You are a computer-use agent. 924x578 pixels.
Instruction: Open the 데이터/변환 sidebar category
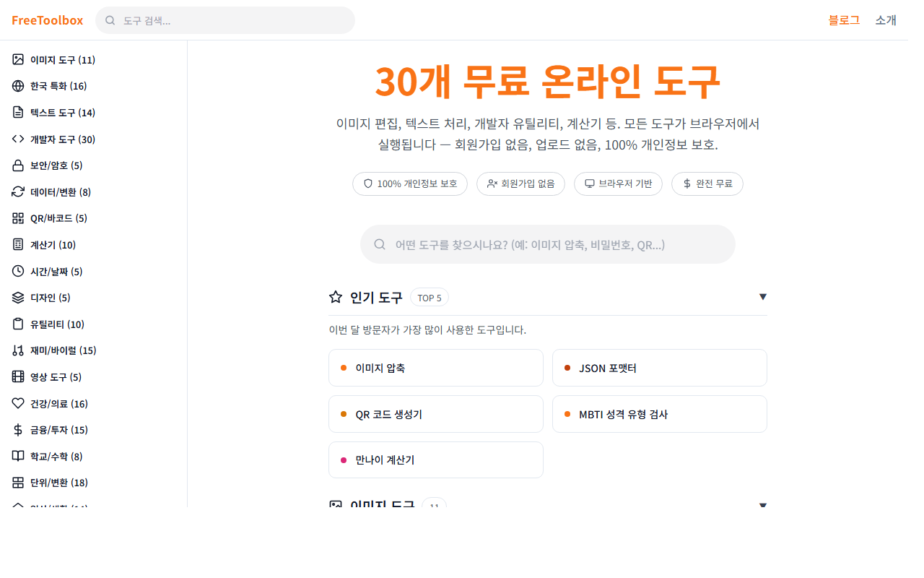17,191
